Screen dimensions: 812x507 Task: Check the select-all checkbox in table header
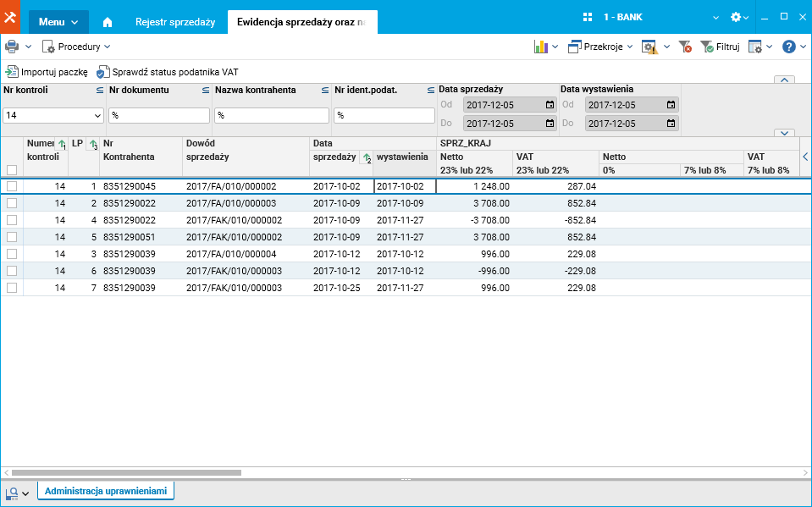click(12, 169)
